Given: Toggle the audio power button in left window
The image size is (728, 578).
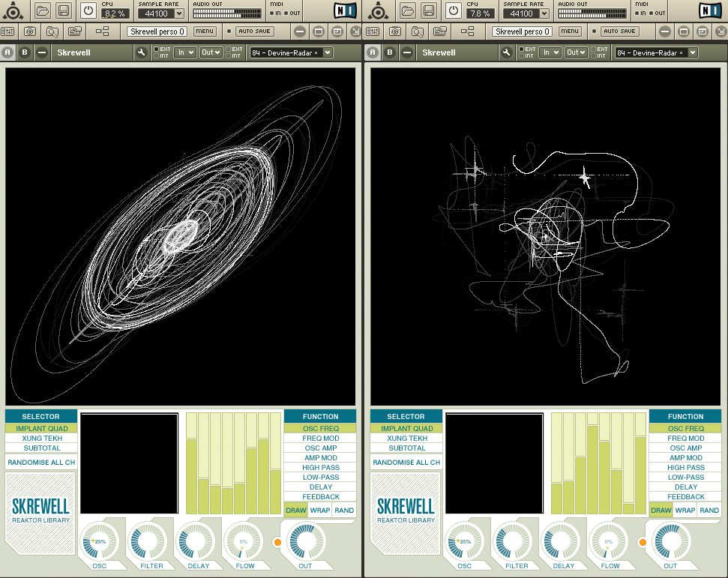Looking at the screenshot, I should [88, 10].
